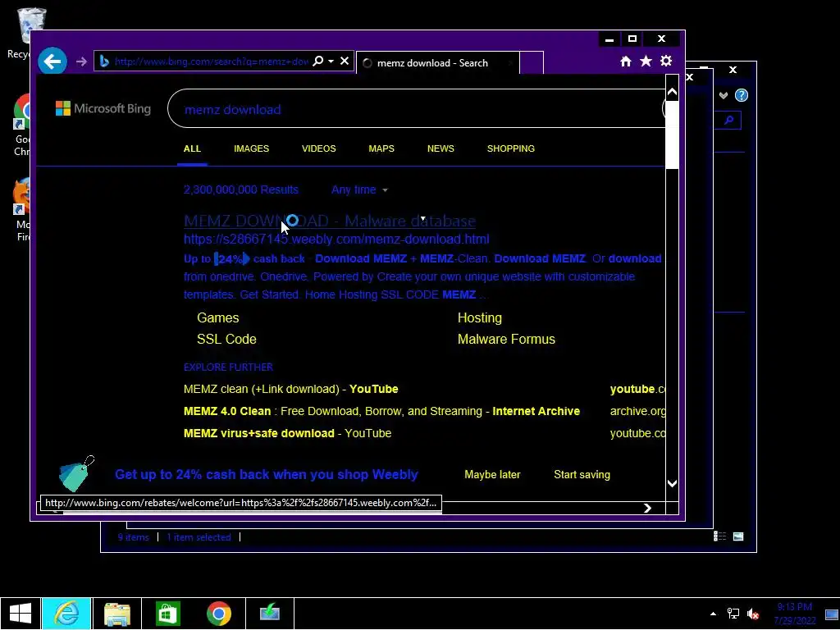Open 'MEMZ 4.0 Clean' Internet Archive result
The image size is (840, 630).
(x=382, y=411)
